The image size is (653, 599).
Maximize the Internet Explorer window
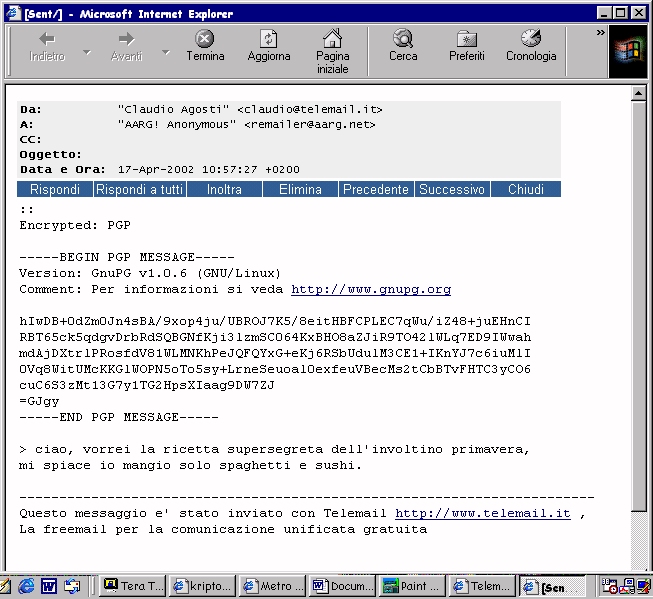tap(621, 13)
